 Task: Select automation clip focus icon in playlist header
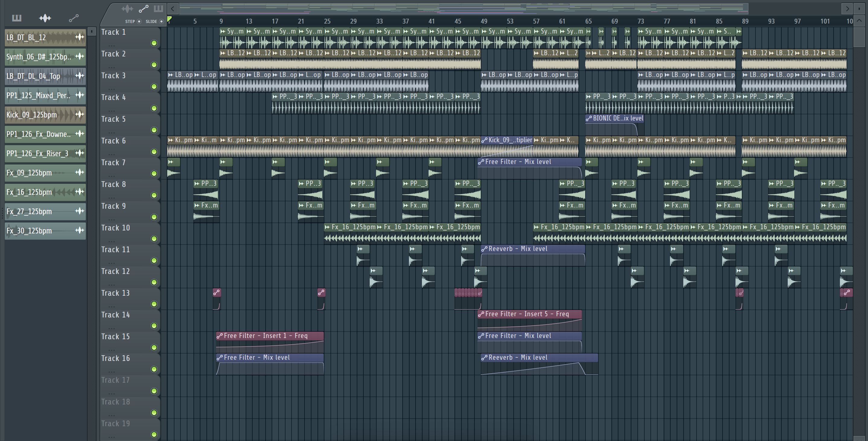pyautogui.click(x=144, y=8)
